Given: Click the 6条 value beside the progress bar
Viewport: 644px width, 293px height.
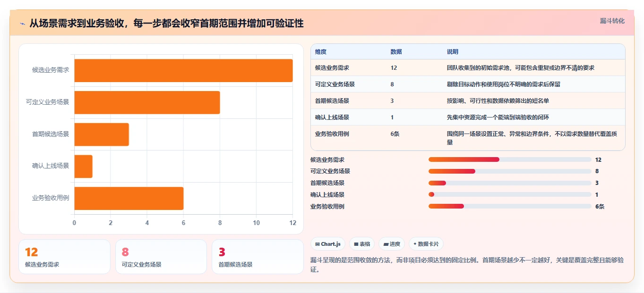Looking at the screenshot, I should (x=600, y=206).
